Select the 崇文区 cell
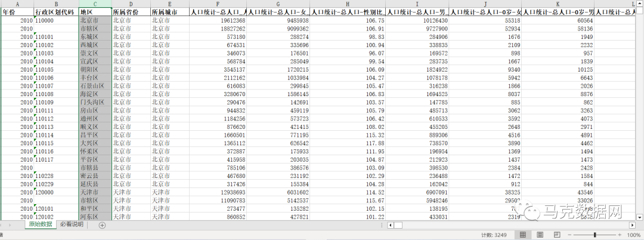 pos(95,53)
